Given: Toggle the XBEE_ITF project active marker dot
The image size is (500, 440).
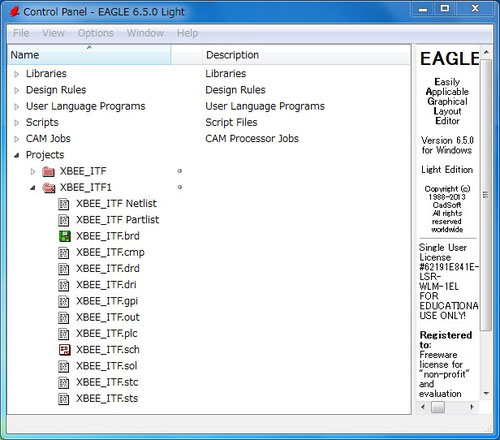Looking at the screenshot, I should tap(180, 171).
